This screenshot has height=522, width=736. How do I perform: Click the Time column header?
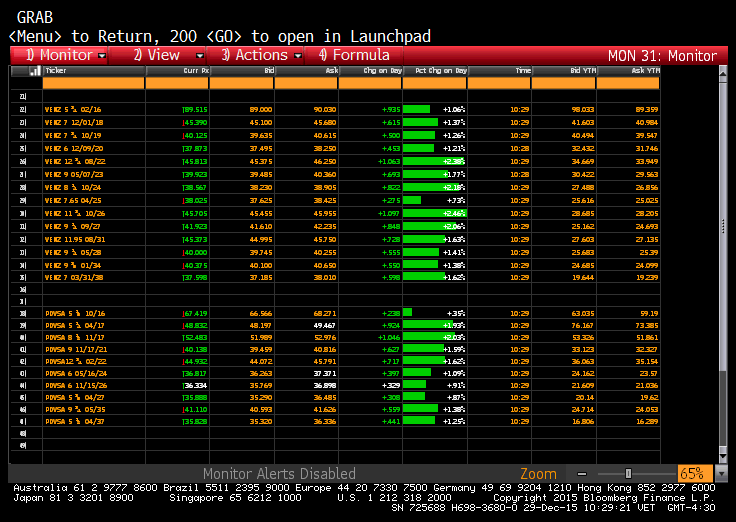tap(499, 71)
